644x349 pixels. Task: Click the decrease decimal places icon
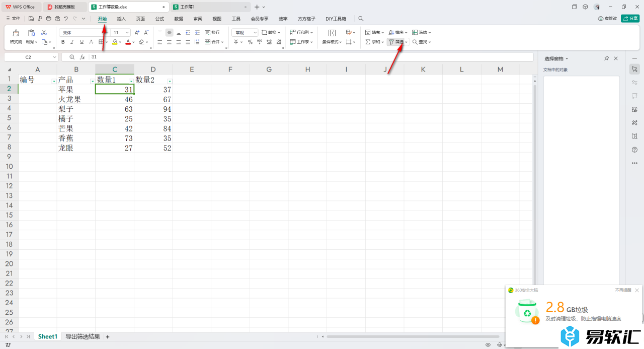[x=278, y=42]
